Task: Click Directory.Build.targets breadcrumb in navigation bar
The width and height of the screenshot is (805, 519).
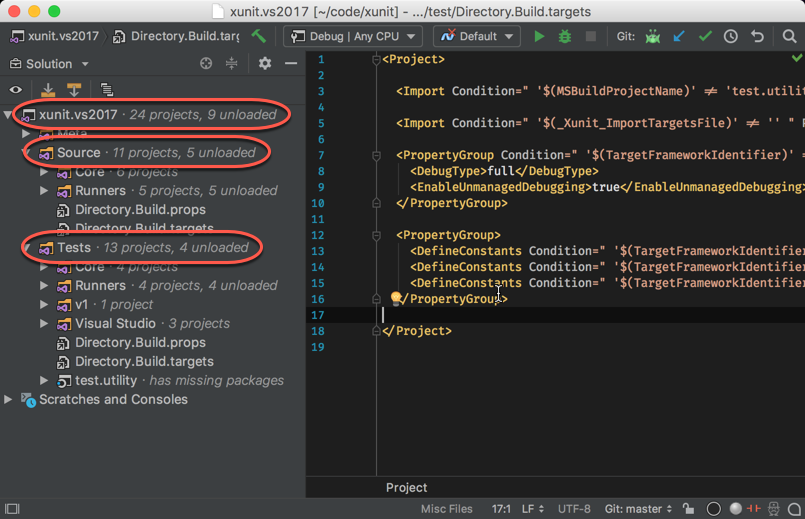Action: 176,36
